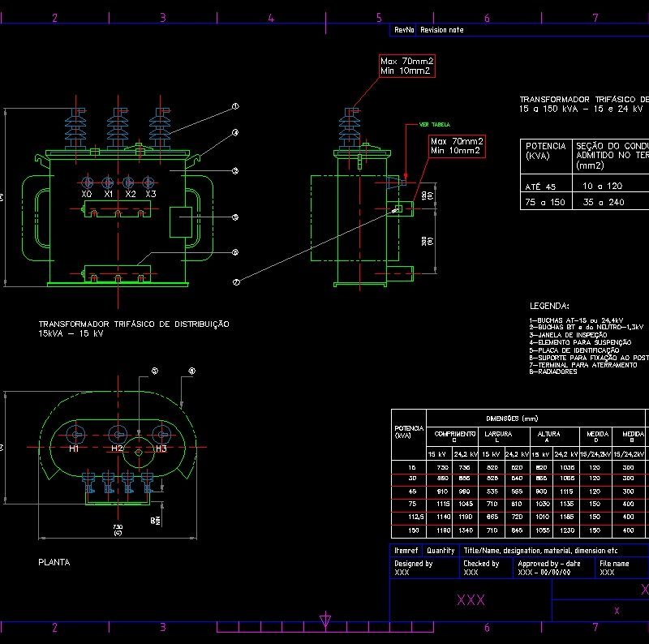The image size is (649, 644).
Task: Click the orientation triangle marker at bottom center
Action: (327, 618)
